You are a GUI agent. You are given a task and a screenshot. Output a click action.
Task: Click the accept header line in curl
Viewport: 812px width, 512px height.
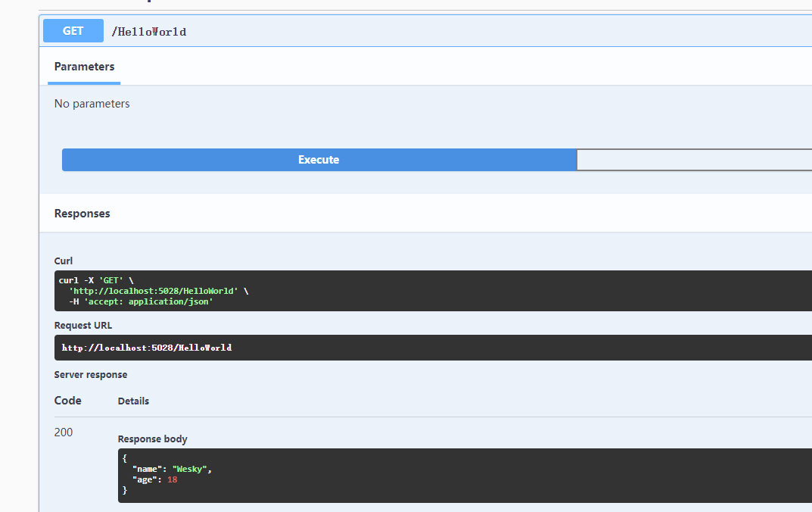[x=142, y=301]
